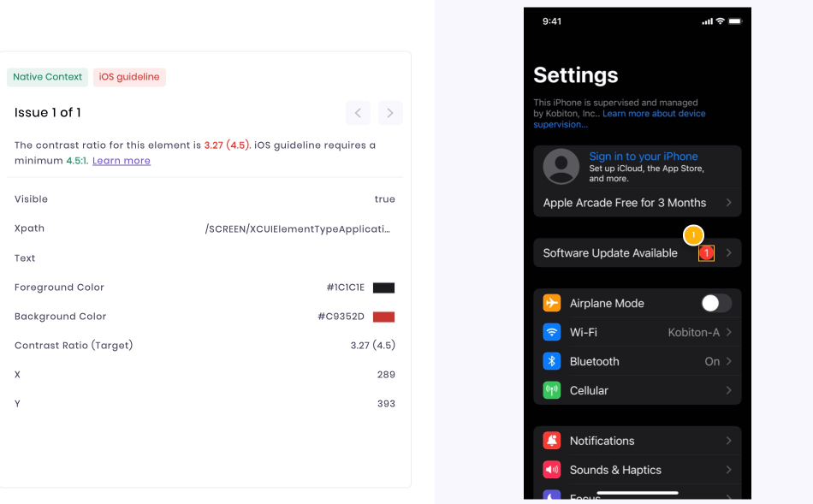Click the truncated Xpath value
Image resolution: width=813 pixels, height=504 pixels.
(297, 228)
